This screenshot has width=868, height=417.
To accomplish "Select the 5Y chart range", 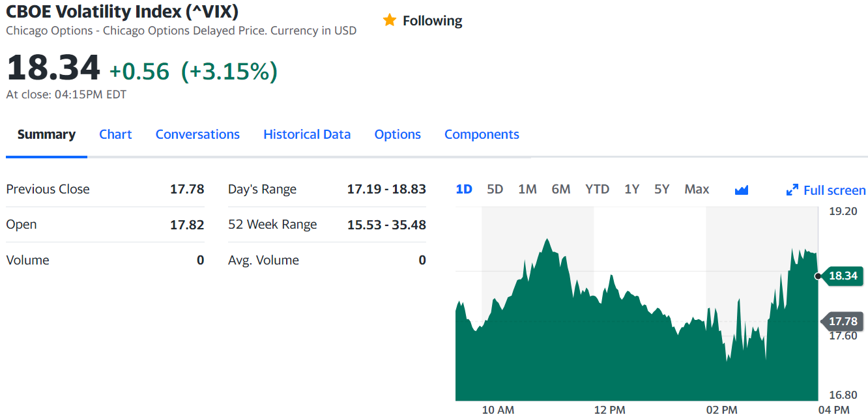I will [662, 190].
